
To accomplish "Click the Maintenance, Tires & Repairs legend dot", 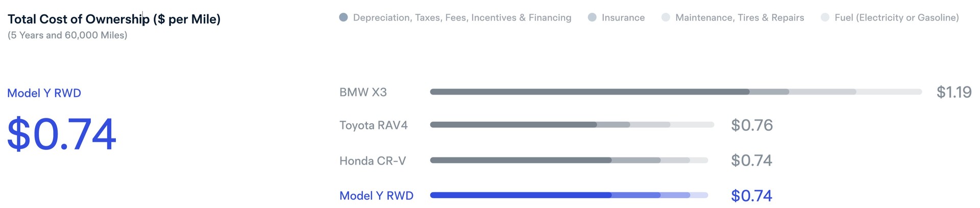I will pos(666,17).
